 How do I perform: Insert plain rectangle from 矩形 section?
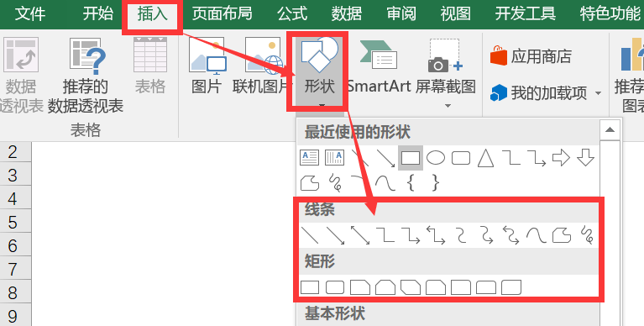(x=310, y=287)
